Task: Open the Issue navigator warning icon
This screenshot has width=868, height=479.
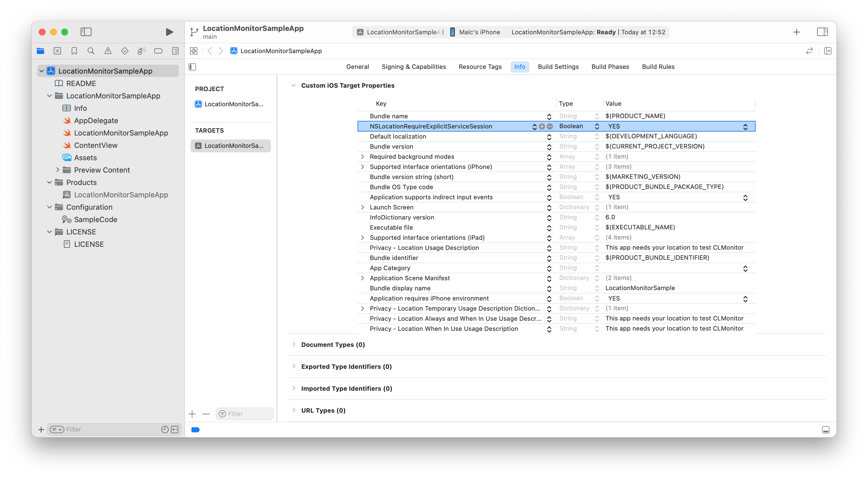Action: coord(108,51)
